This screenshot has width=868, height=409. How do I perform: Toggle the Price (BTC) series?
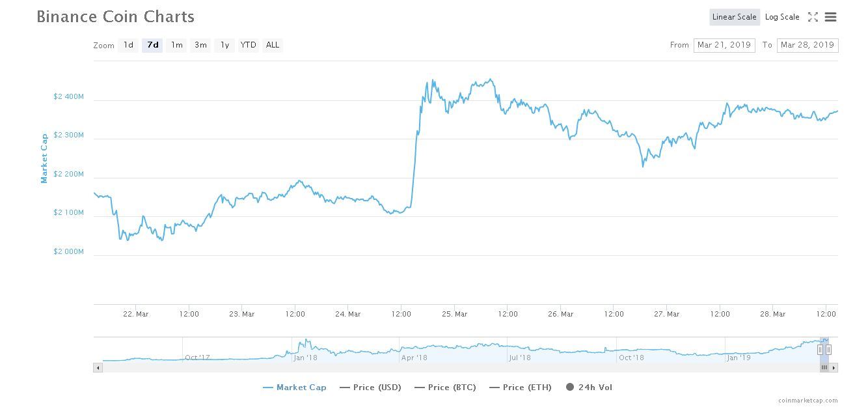click(445, 388)
